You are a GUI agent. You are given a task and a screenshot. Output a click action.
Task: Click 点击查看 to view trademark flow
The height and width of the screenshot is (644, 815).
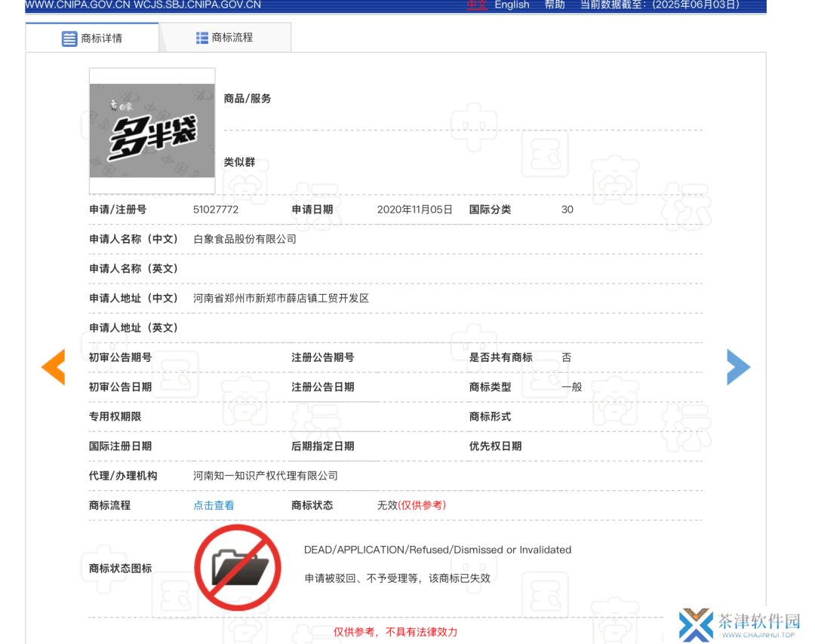click(x=214, y=505)
